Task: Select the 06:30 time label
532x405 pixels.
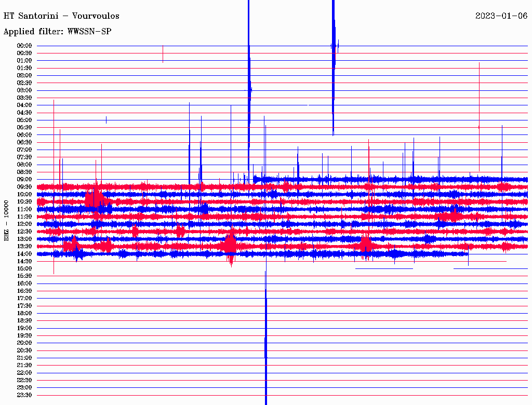Action: click(24, 142)
